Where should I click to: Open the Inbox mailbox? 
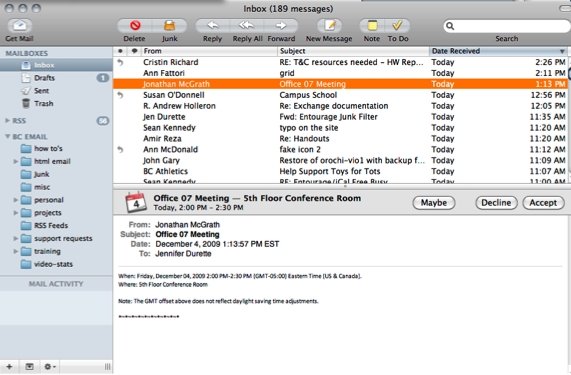click(x=56, y=65)
